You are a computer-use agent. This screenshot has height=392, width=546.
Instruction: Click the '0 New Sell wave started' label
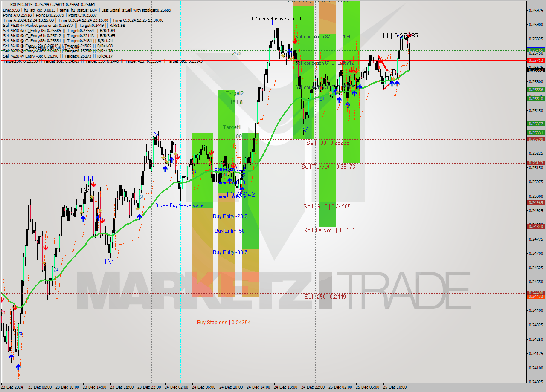tap(276, 19)
